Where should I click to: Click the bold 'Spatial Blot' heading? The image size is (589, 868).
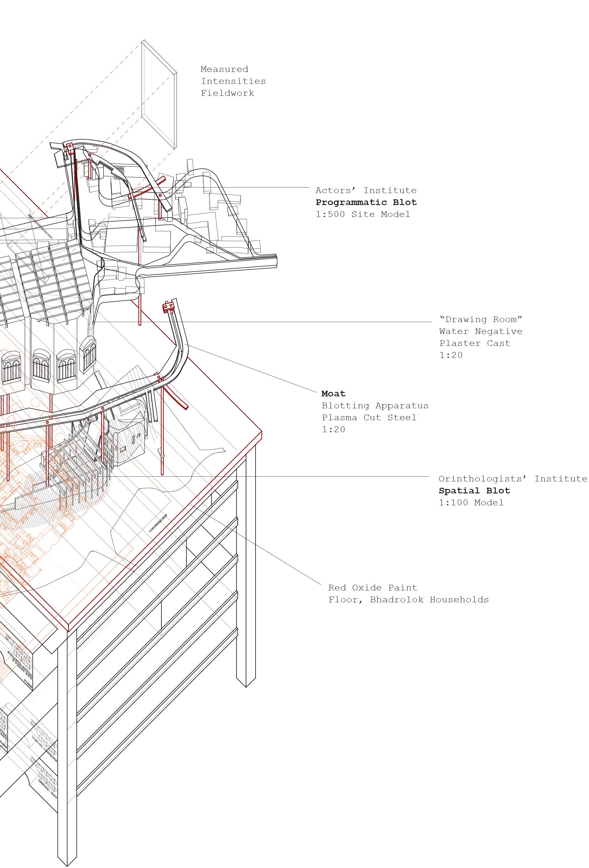click(x=474, y=491)
